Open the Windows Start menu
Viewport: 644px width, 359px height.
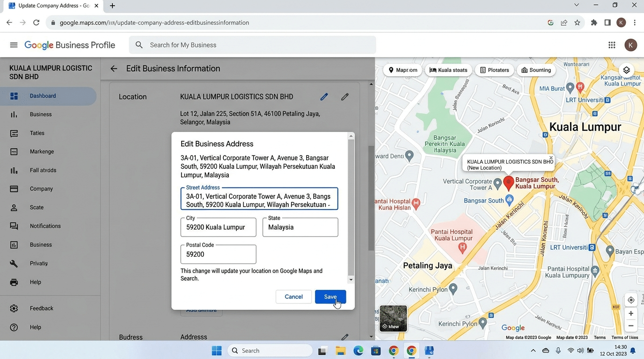[217, 351]
